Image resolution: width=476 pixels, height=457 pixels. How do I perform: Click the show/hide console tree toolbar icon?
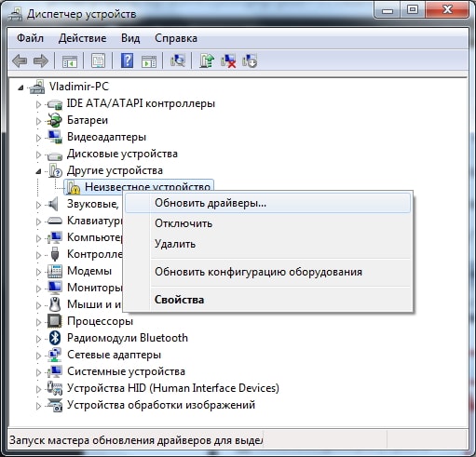click(70, 61)
